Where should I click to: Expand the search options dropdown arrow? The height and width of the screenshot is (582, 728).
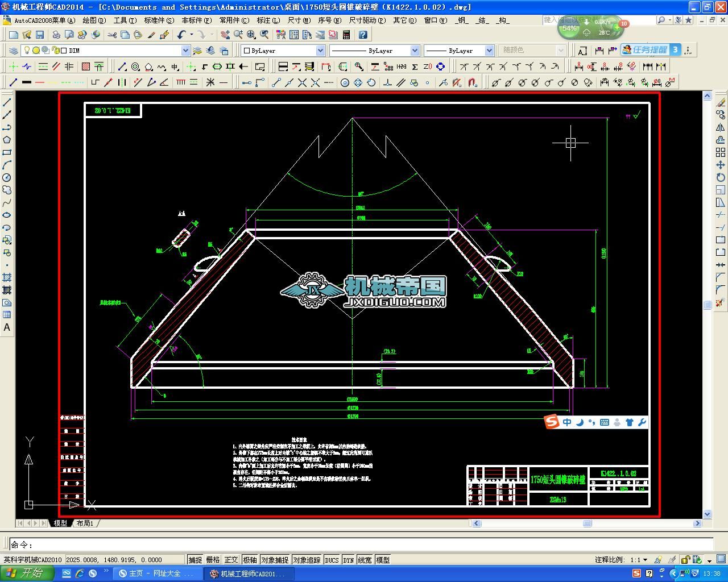pyautogui.click(x=670, y=20)
